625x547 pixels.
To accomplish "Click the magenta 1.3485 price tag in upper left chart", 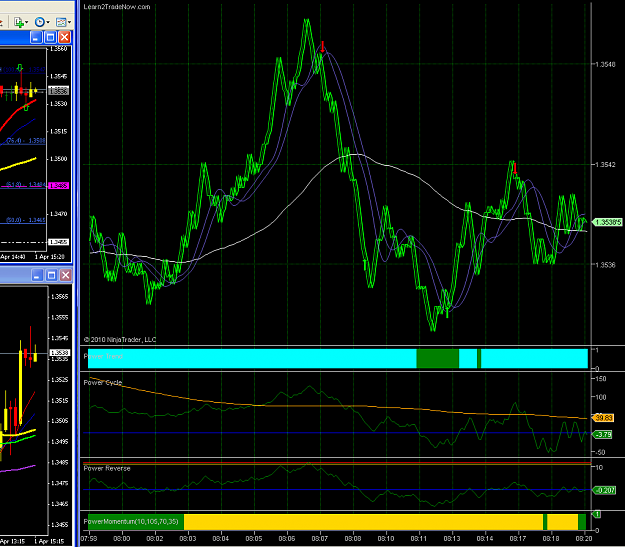I will pos(59,185).
